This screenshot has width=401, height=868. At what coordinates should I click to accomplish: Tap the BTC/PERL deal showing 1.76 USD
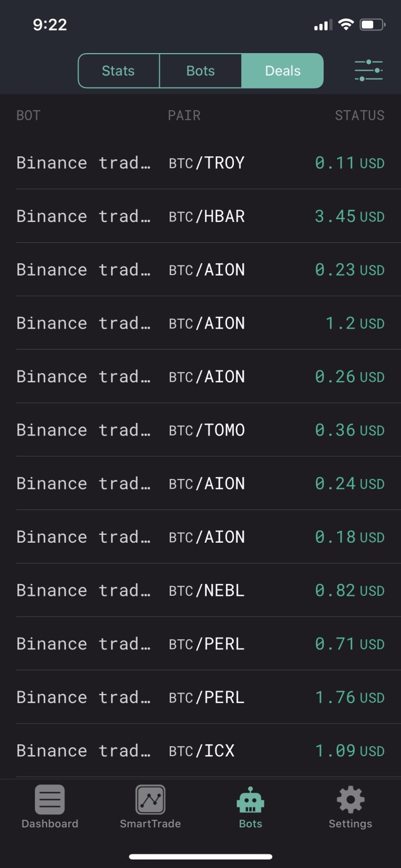point(200,697)
